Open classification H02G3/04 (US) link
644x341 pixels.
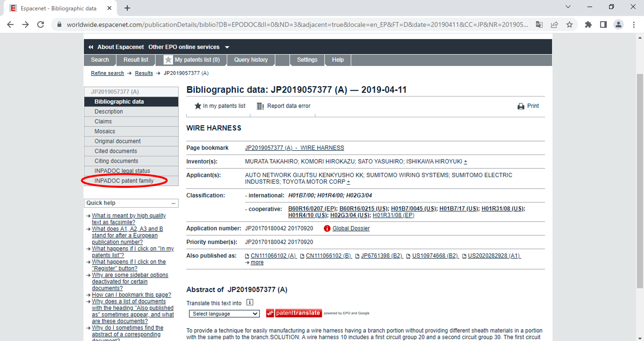coord(350,215)
